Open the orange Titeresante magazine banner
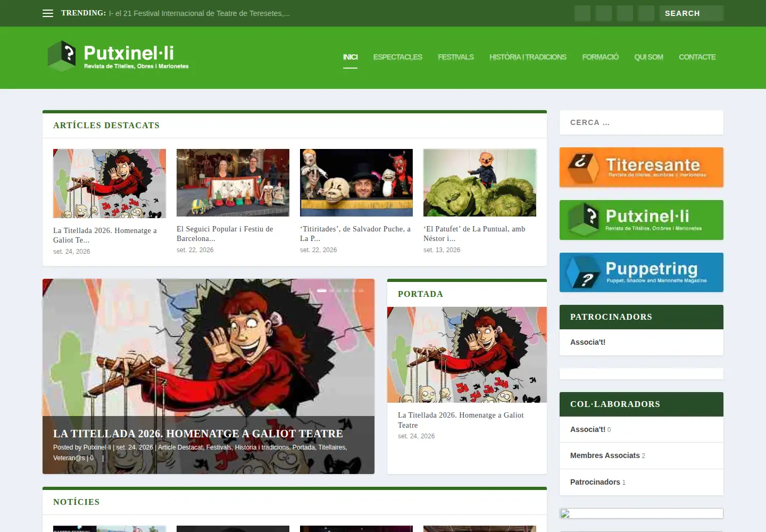This screenshot has width=766, height=532. click(642, 168)
